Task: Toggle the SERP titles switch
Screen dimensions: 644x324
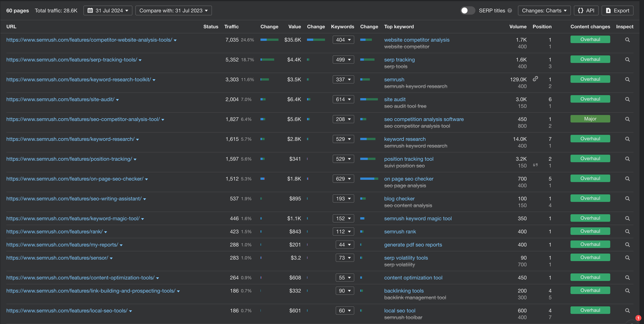Action: click(467, 10)
